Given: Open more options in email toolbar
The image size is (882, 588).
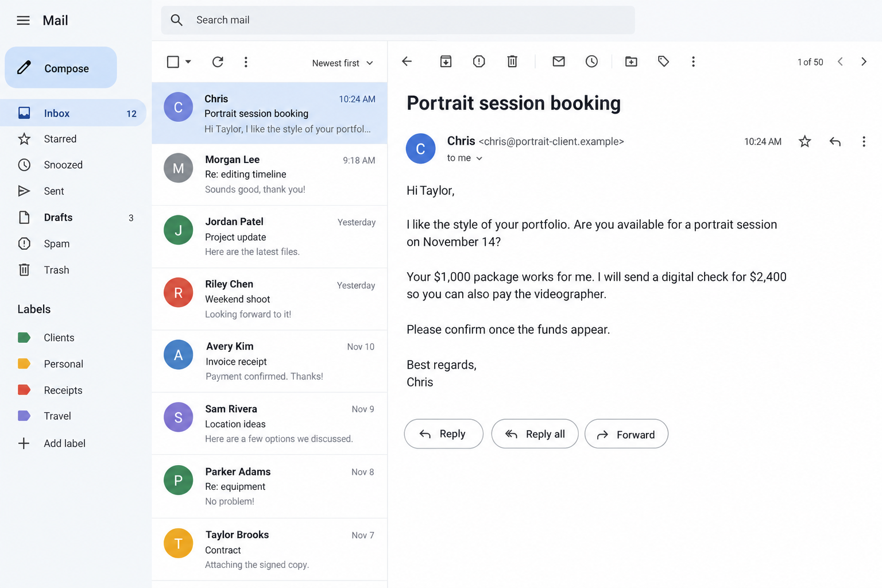Looking at the screenshot, I should click(x=693, y=61).
